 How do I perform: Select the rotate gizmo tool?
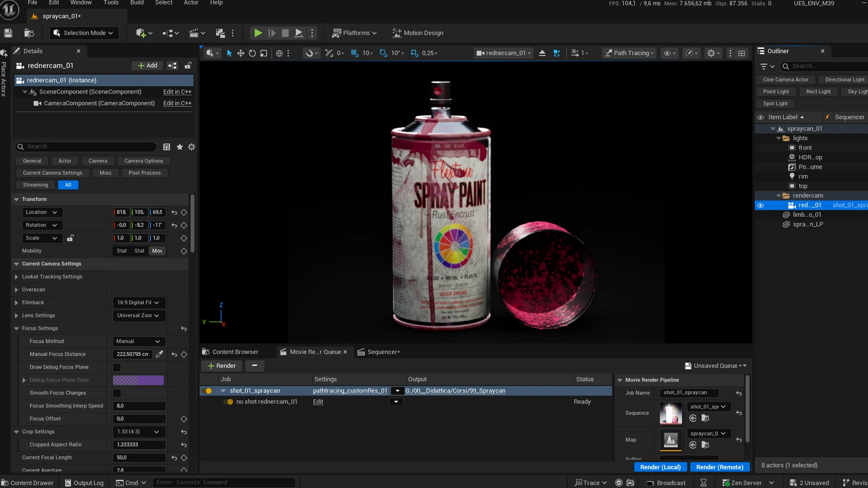[x=252, y=53]
